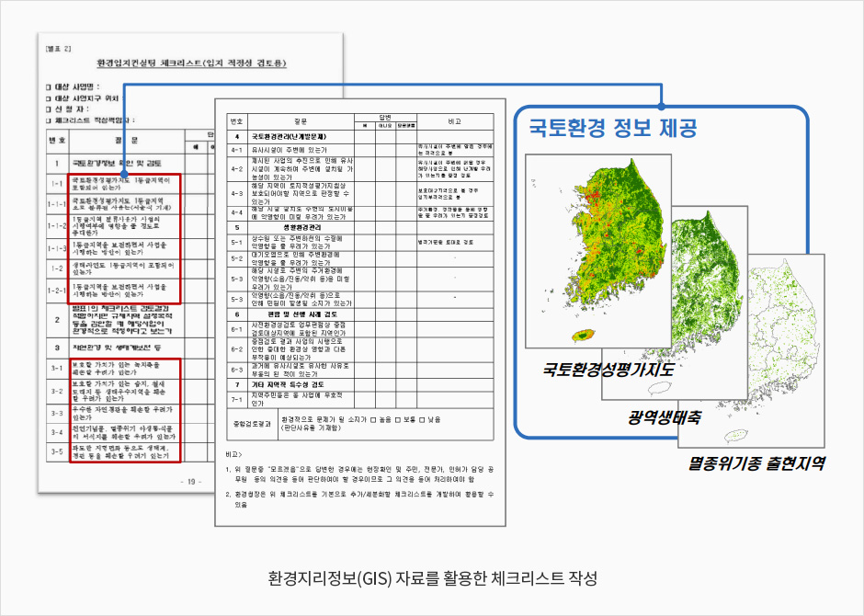864x616 pixels.
Task: Click row number 6-2 in second checklist
Action: pyautogui.click(x=237, y=349)
